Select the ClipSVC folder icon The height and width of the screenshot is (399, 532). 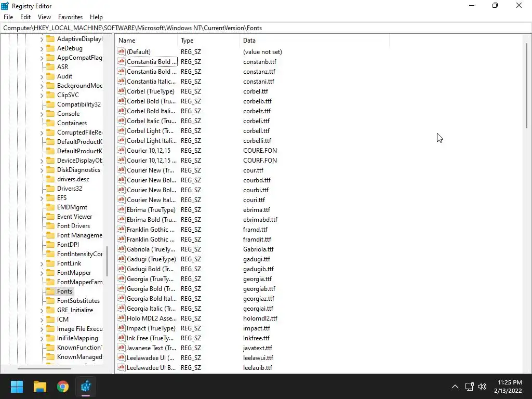pos(50,95)
